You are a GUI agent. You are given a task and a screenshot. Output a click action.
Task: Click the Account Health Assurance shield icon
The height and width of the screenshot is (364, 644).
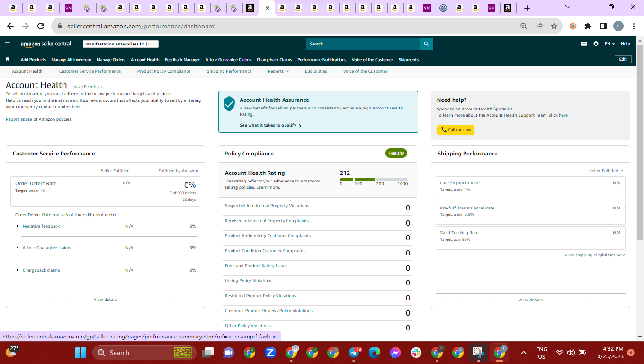[x=229, y=104]
